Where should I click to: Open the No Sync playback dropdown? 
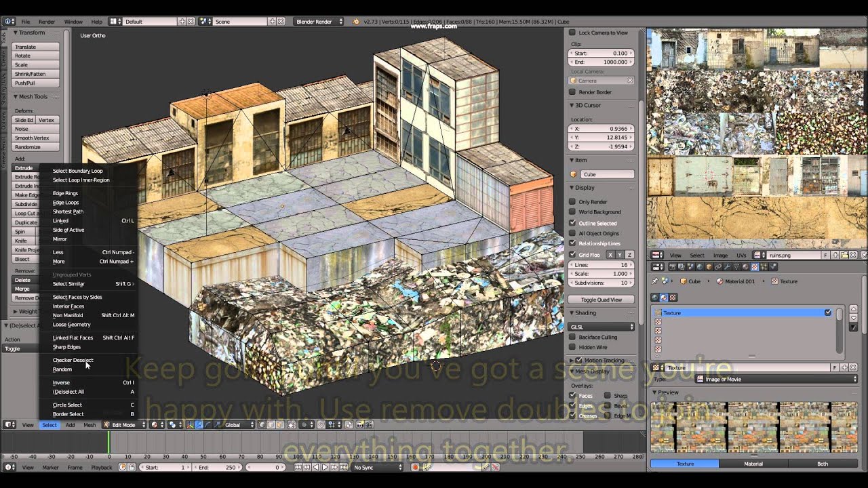[x=376, y=468]
